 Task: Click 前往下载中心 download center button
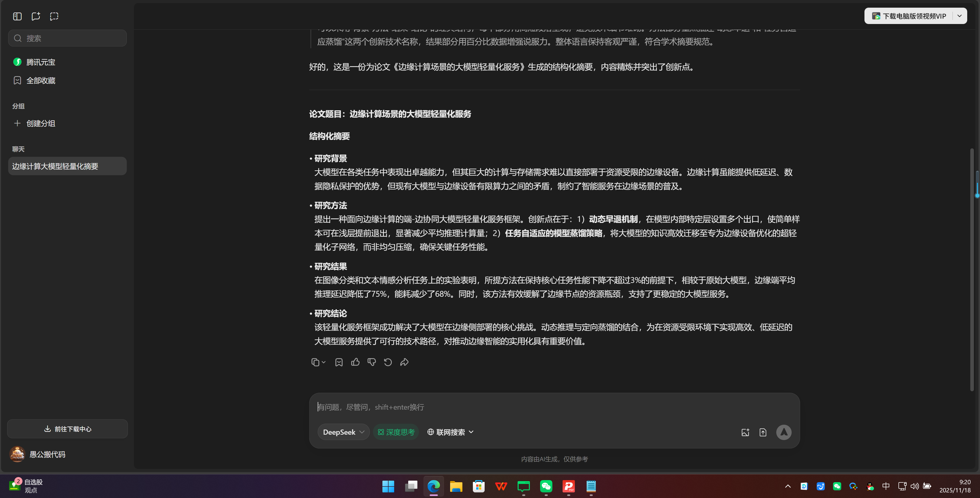(67, 429)
